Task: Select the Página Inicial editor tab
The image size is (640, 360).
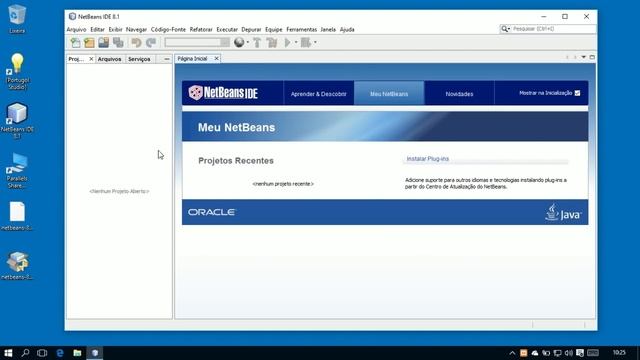Action: tap(192, 59)
